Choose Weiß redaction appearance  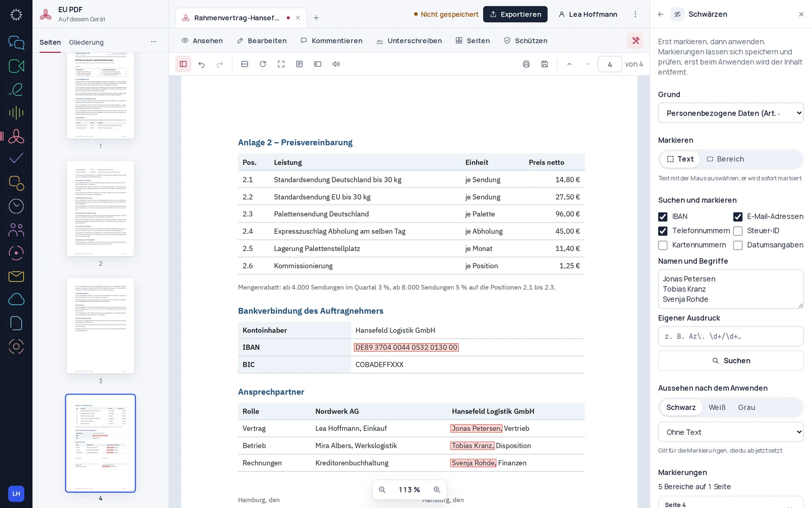pos(717,407)
